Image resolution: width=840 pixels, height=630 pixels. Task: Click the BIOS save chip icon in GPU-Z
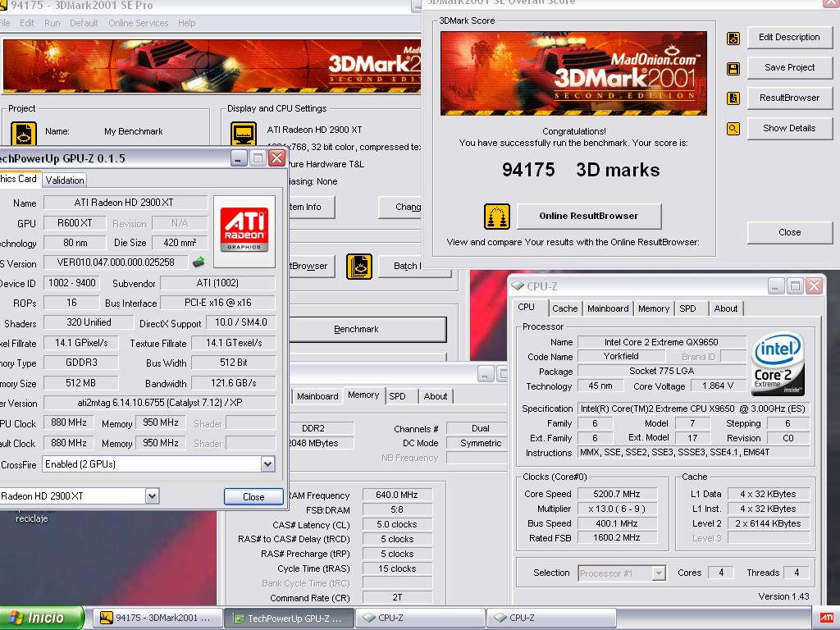coord(199,262)
